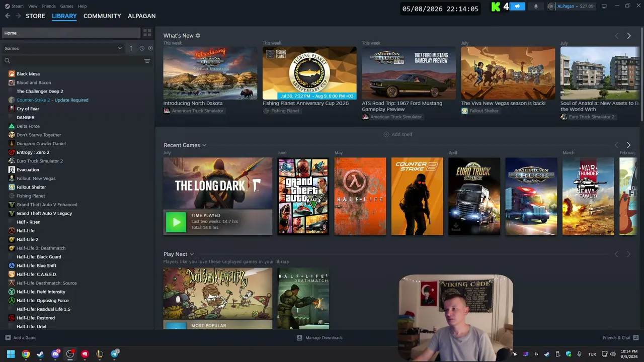Toggle sort by recent activity clock
Screen dimensions: 644x362
[x=142, y=48]
